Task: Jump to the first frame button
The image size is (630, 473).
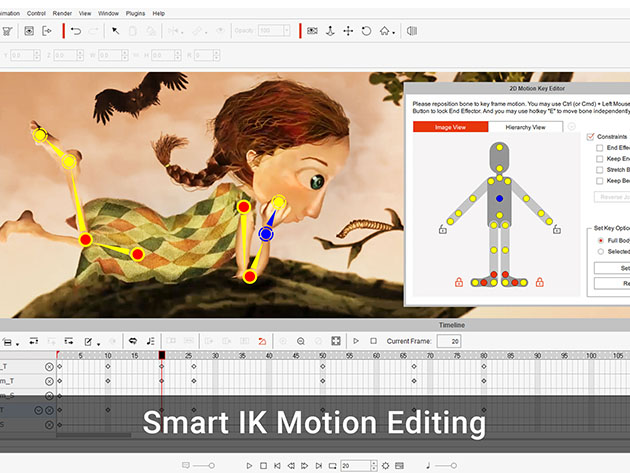Action: coord(277,466)
